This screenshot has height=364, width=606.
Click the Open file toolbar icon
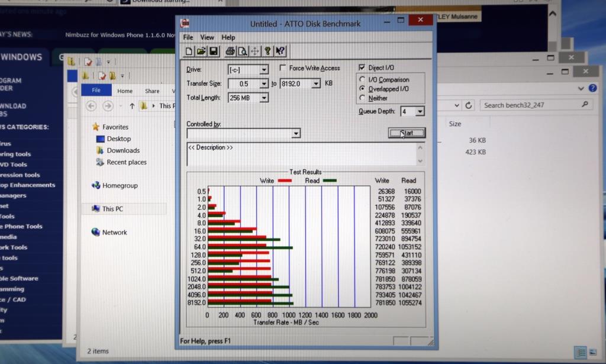(x=201, y=51)
